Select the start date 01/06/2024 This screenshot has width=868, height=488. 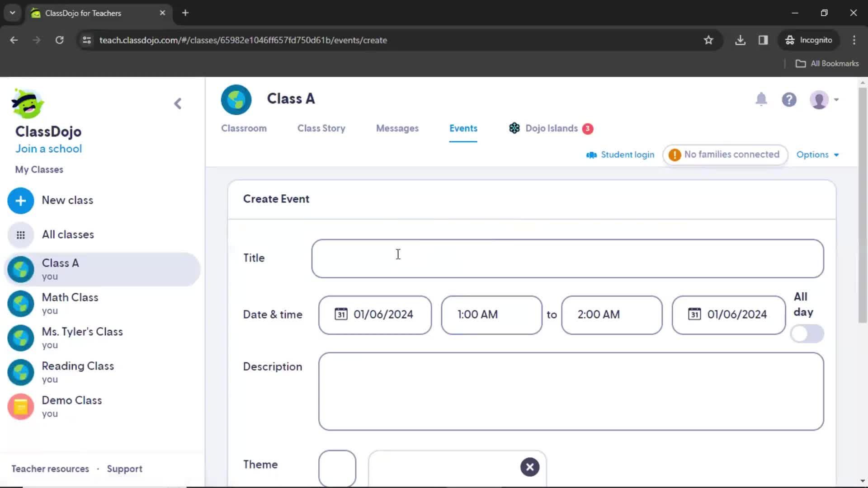pos(375,314)
